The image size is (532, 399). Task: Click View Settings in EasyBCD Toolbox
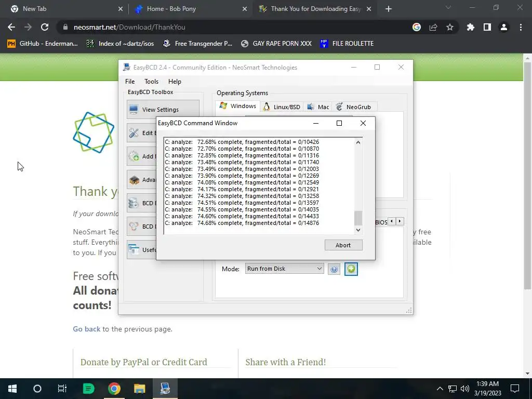point(163,109)
